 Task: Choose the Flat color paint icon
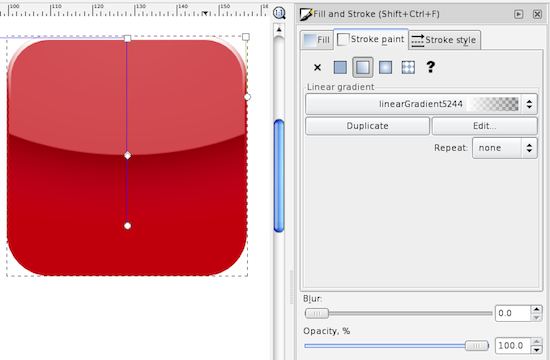click(x=340, y=67)
